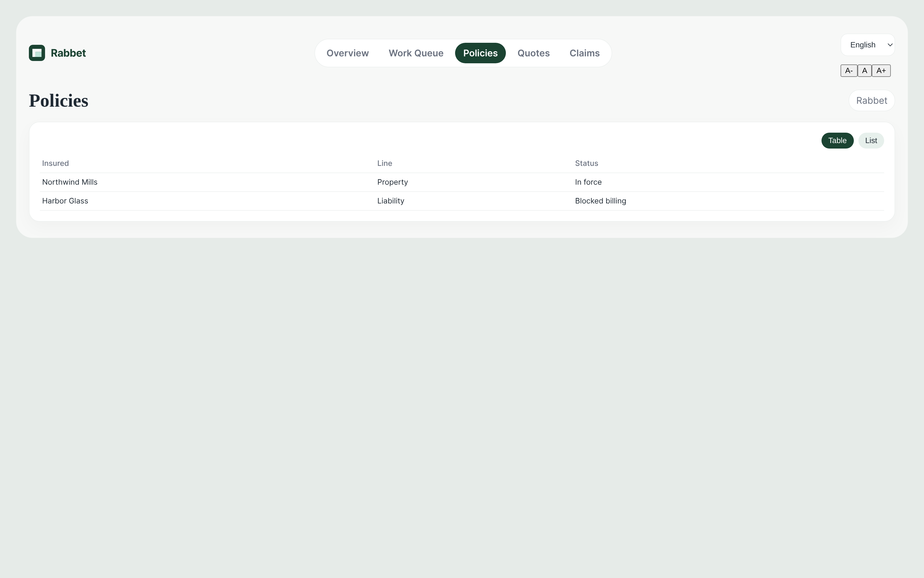Click the Rabbet pill button
Image resolution: width=924 pixels, height=578 pixels.
872,101
